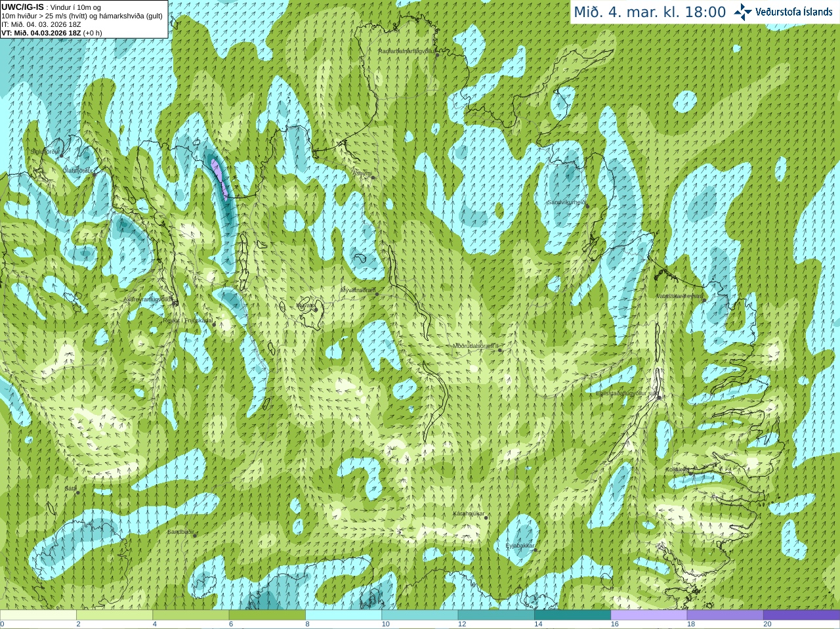Click the Reykir í Fnjóskadal station label
840x629 pixels.
pyautogui.click(x=188, y=320)
